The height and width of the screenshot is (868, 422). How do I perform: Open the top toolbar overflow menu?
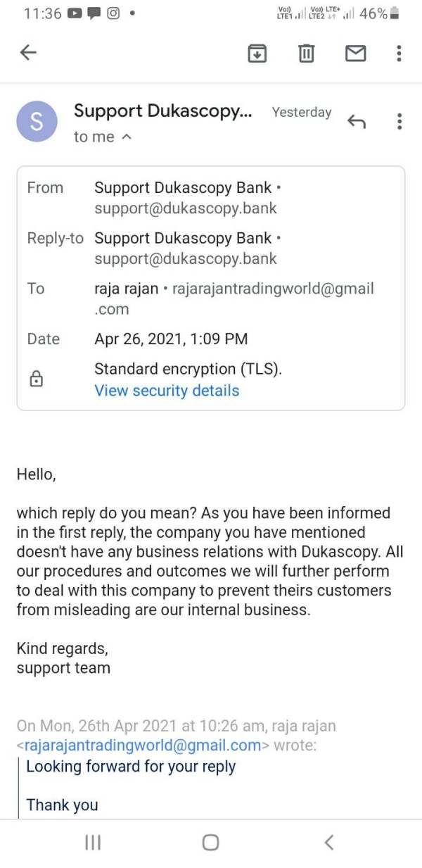[399, 53]
